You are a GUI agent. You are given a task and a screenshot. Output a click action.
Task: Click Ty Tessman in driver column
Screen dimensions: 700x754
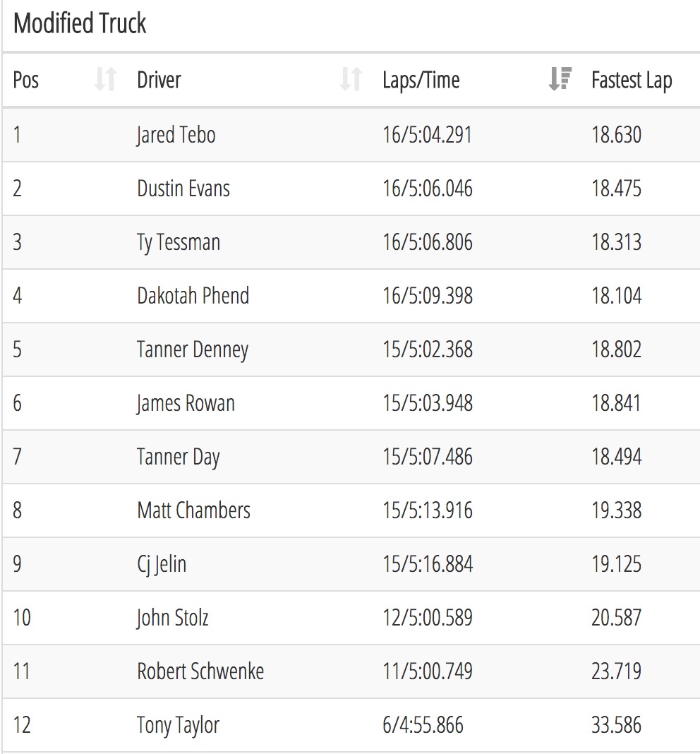[179, 242]
